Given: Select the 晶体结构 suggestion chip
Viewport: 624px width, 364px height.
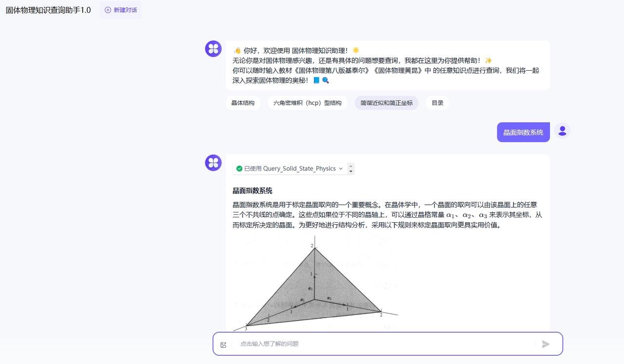Looking at the screenshot, I should [243, 103].
